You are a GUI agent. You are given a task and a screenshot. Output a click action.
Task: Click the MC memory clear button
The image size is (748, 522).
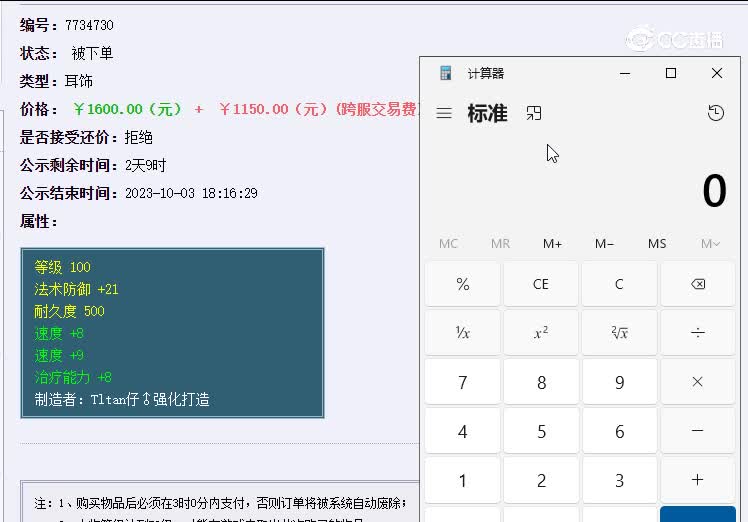[448, 244]
